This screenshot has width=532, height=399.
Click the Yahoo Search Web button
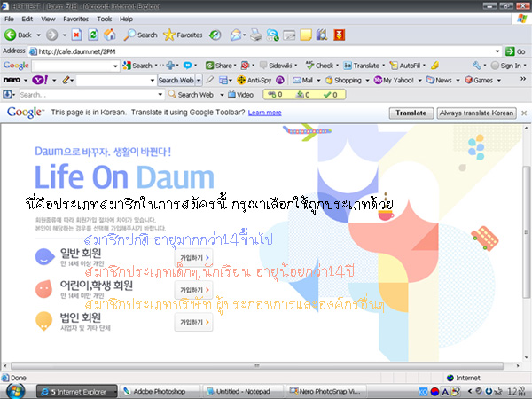pos(176,81)
